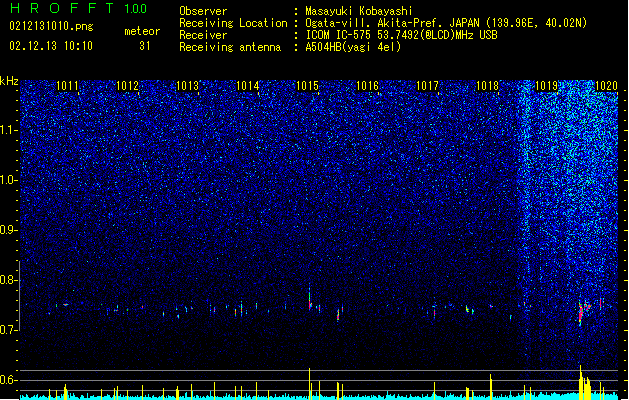The image size is (629, 400).
Task: Click the 1.1 frequency axis label
Action: point(9,130)
